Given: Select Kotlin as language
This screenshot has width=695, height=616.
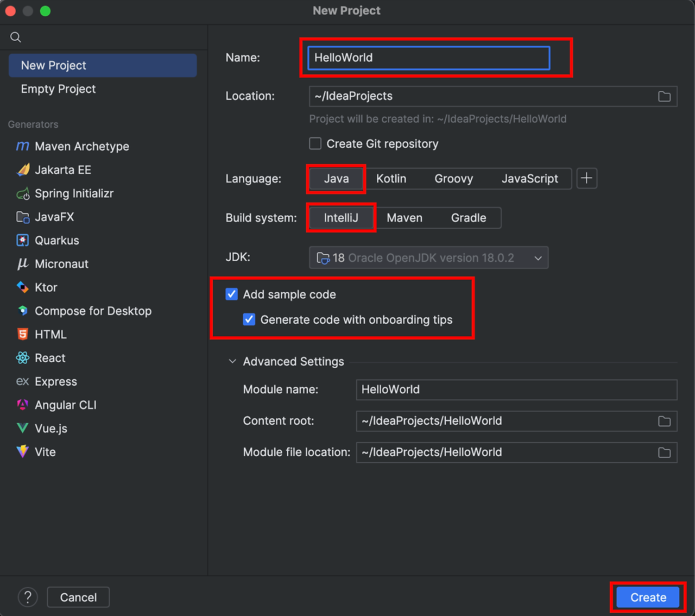Looking at the screenshot, I should [391, 179].
